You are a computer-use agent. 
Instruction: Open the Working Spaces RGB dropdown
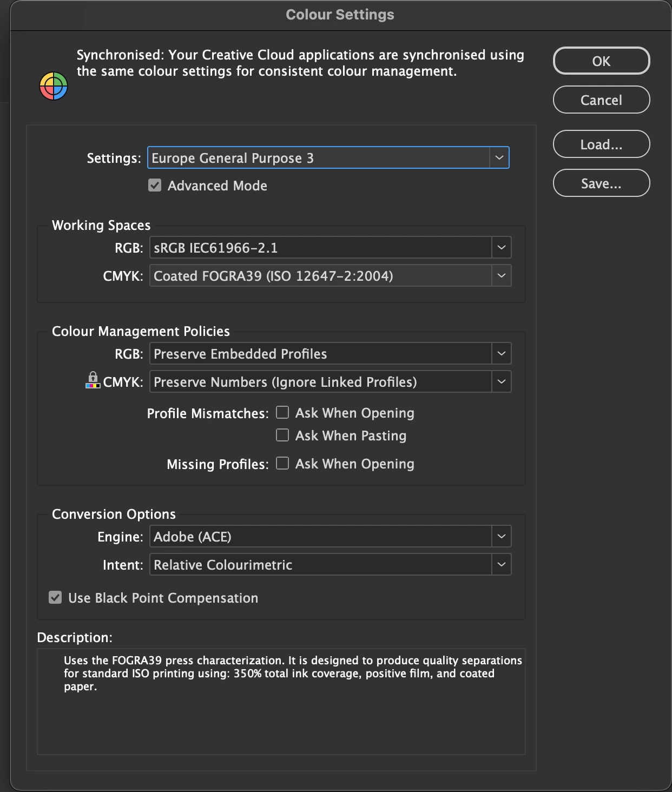pyautogui.click(x=330, y=248)
